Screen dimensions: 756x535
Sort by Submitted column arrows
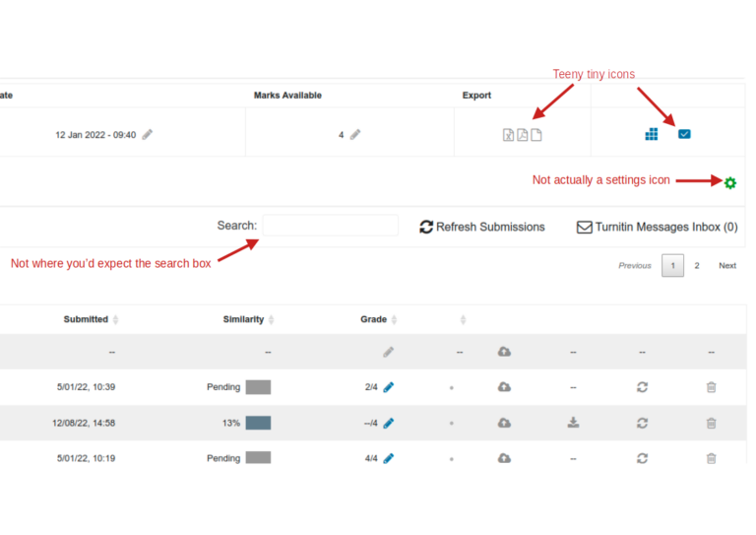click(116, 319)
